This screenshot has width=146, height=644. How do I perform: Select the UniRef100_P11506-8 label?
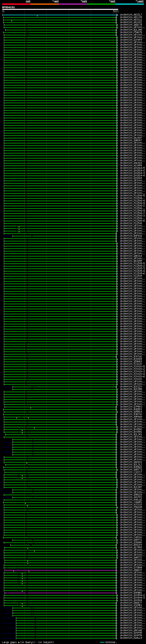point(132,203)
